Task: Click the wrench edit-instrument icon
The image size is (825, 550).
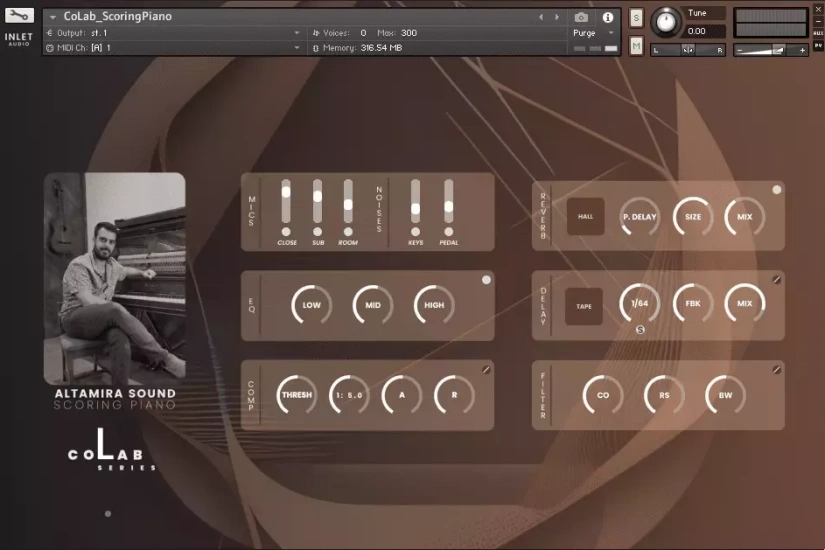Action: [x=19, y=16]
